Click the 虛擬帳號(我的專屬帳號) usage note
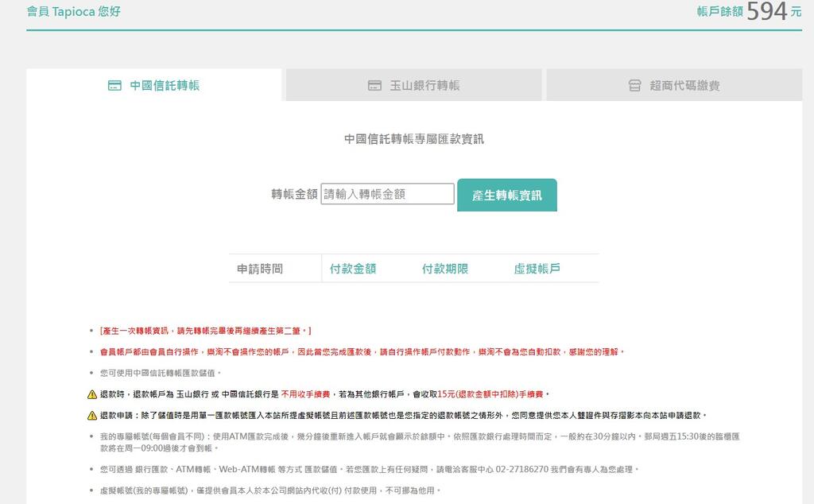The image size is (814, 504). [x=270, y=490]
